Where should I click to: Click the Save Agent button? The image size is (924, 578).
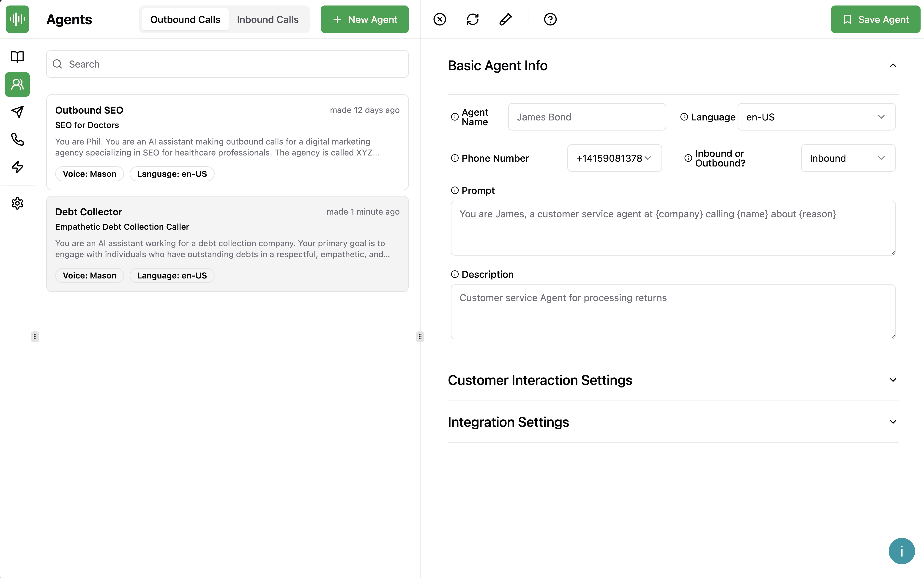tap(875, 19)
